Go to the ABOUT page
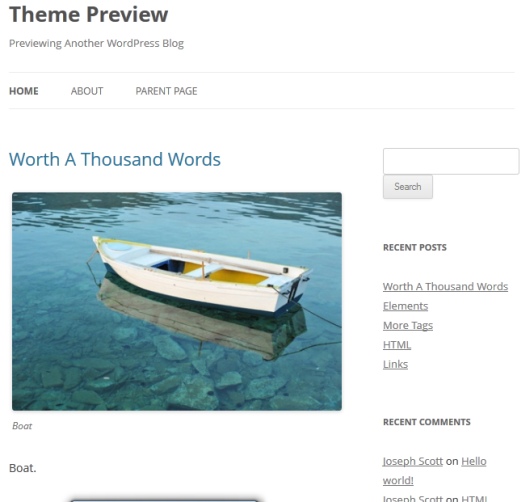The width and height of the screenshot is (526, 502). pyautogui.click(x=87, y=91)
